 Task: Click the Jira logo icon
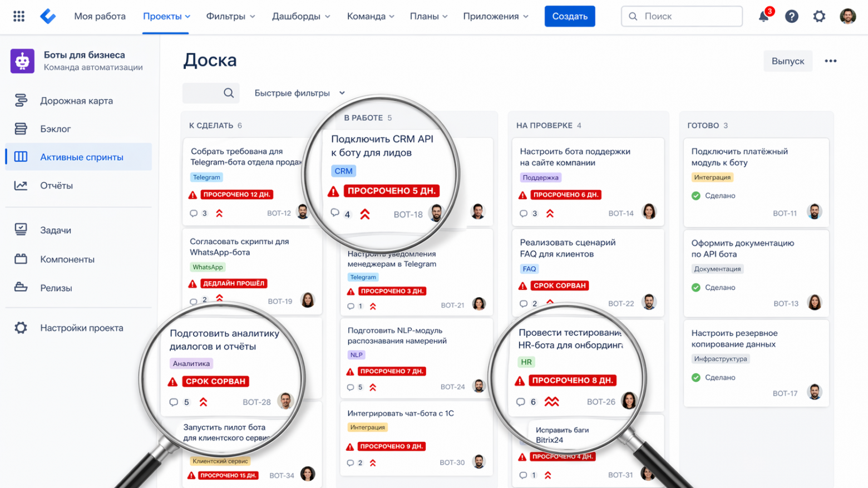pos(48,16)
